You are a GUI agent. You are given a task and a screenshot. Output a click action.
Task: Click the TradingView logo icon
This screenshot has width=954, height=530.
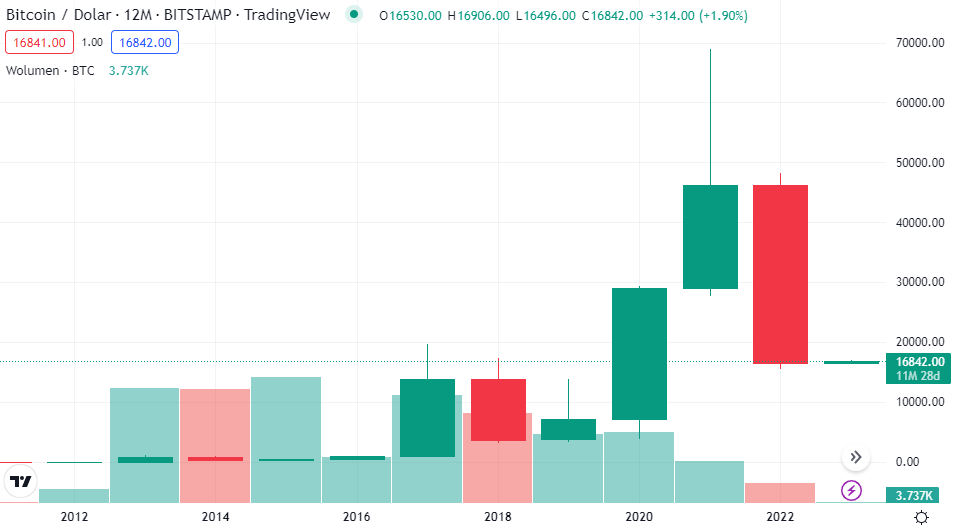pyautogui.click(x=20, y=483)
